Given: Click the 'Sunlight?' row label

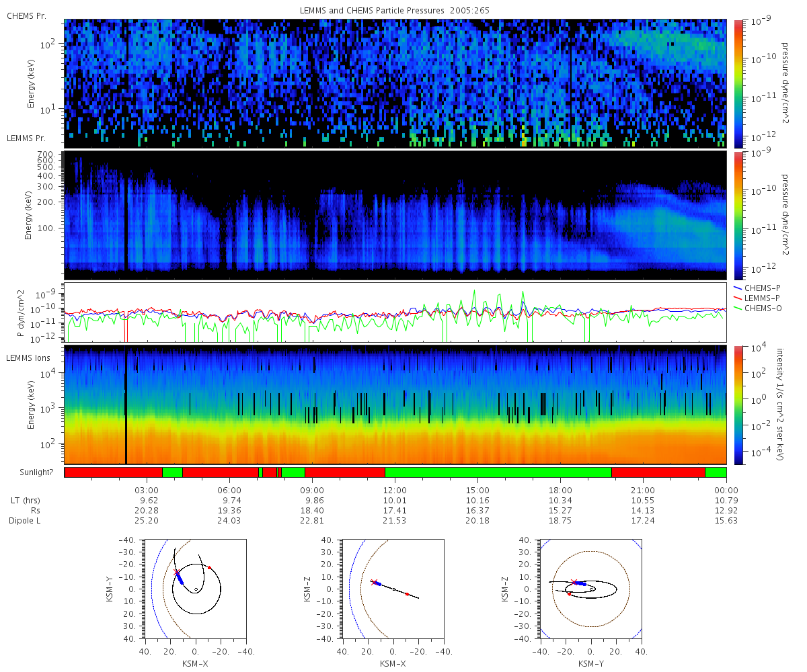Looking at the screenshot, I should coord(36,472).
